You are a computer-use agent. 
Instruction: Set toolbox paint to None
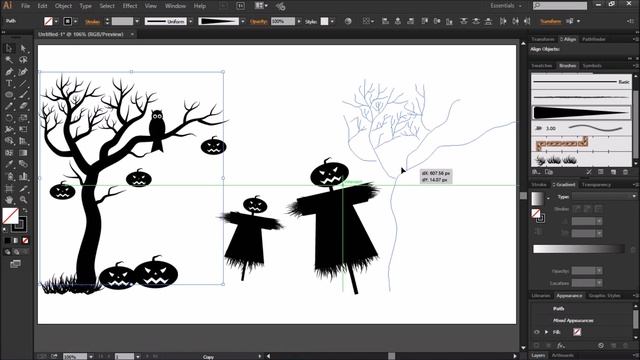[25, 240]
